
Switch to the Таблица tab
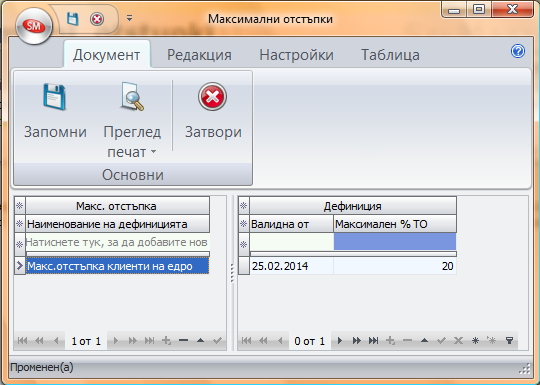[390, 55]
